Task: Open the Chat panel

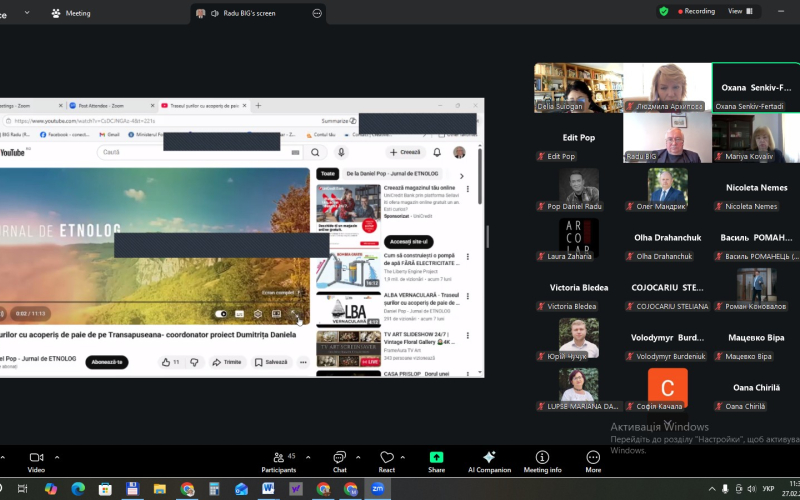Action: (x=339, y=459)
